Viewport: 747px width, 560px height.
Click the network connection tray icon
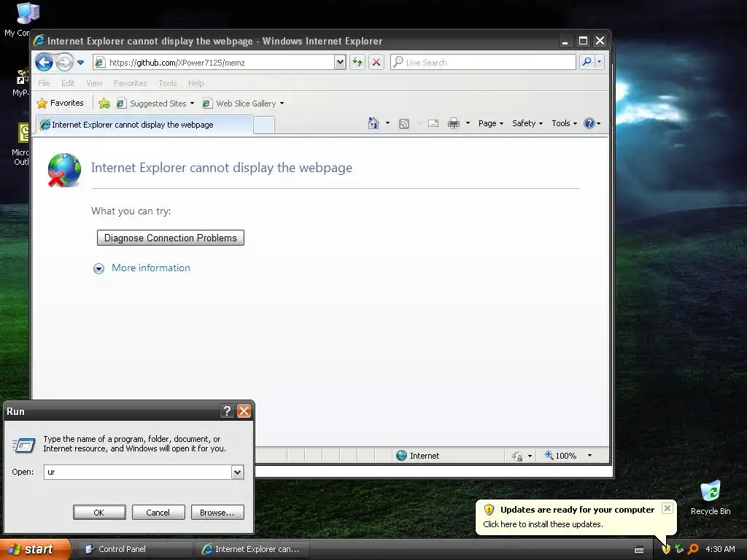pos(679,549)
